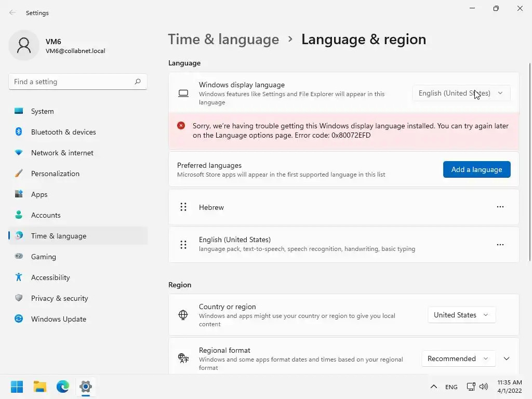Screen dimensions: 532x399
Task: Open the Windows Start menu
Action: (x=17, y=387)
